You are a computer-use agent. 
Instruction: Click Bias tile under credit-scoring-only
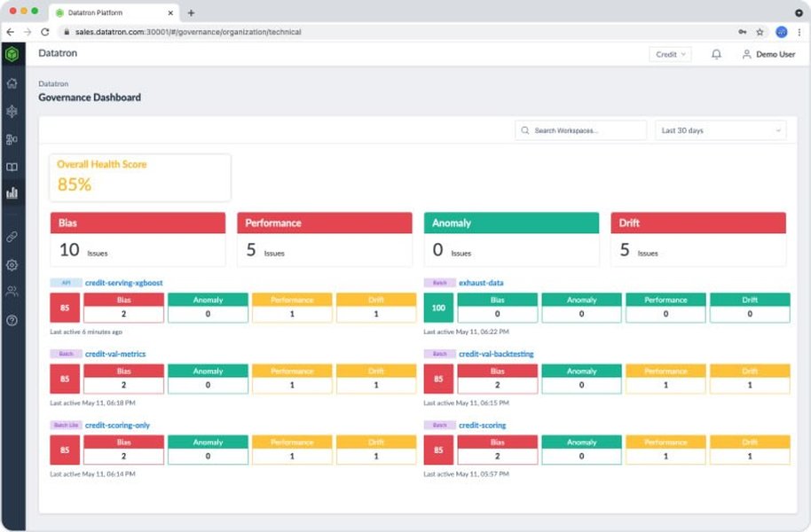(x=123, y=450)
